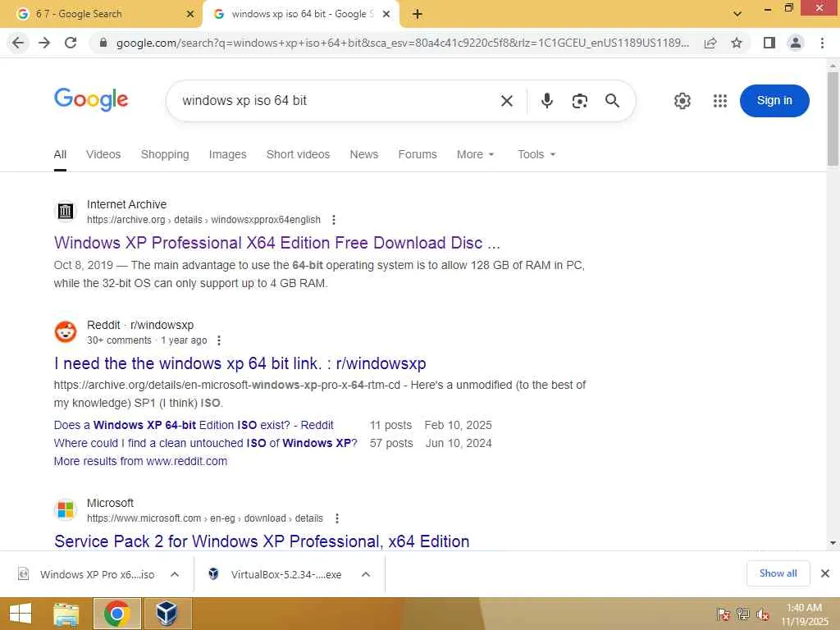Dismiss the downloads bar
Image resolution: width=840 pixels, height=630 pixels.
tap(825, 573)
